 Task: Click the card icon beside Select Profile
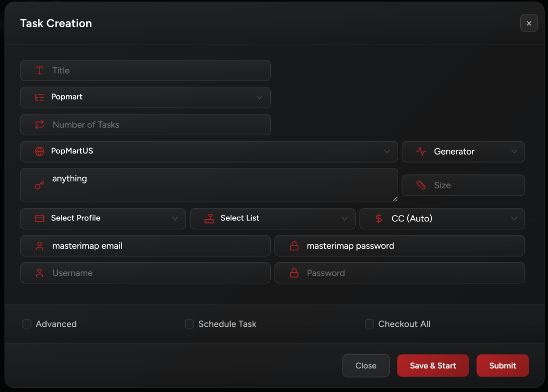tap(39, 218)
